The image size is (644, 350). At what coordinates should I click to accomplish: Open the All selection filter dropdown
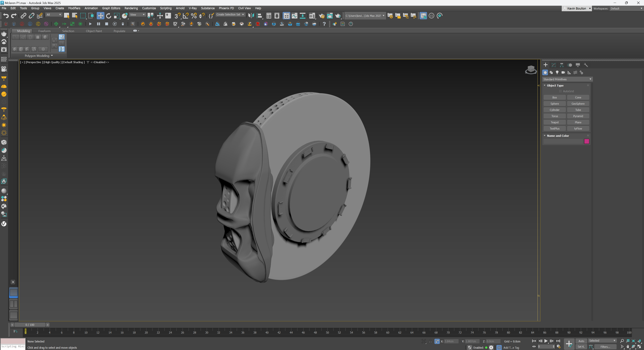pos(54,15)
